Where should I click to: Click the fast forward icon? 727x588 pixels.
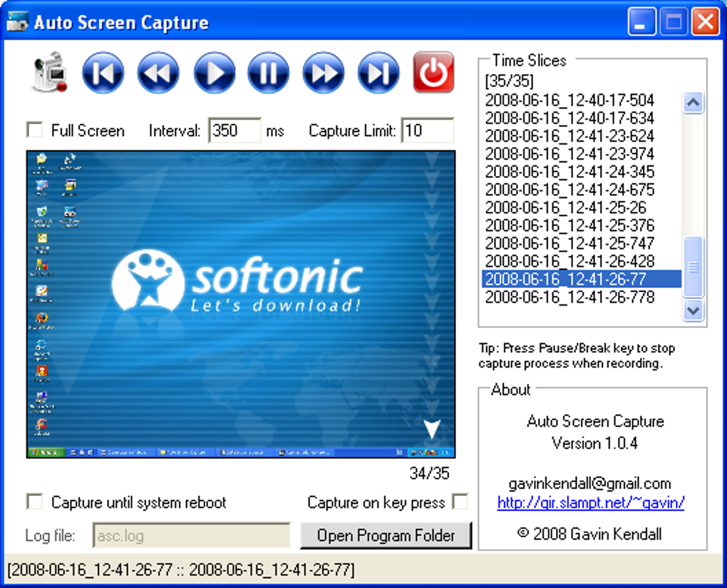point(323,72)
